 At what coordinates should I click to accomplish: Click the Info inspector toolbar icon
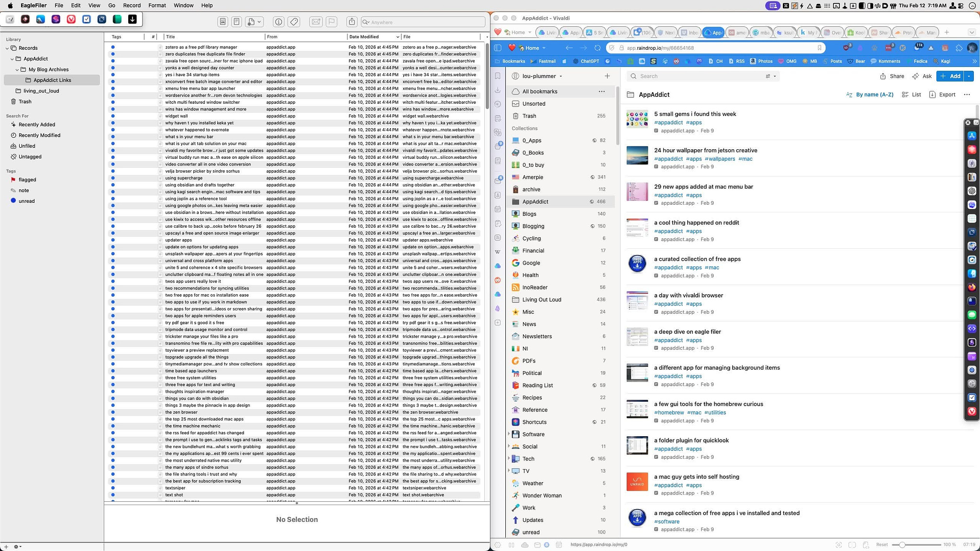pyautogui.click(x=278, y=22)
